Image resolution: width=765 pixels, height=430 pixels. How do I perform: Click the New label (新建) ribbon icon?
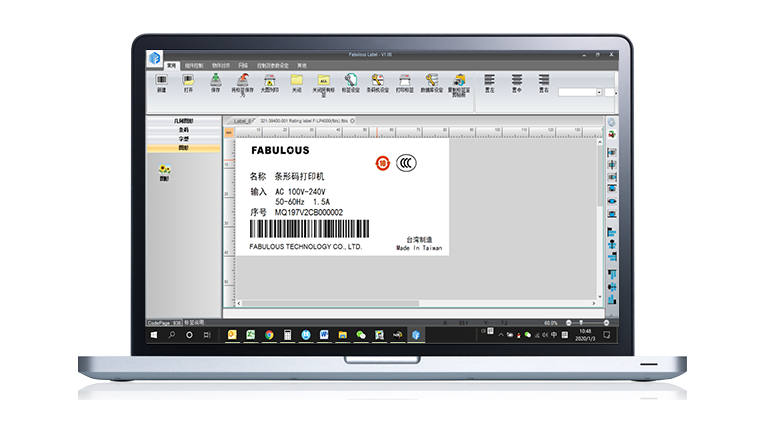tap(161, 80)
